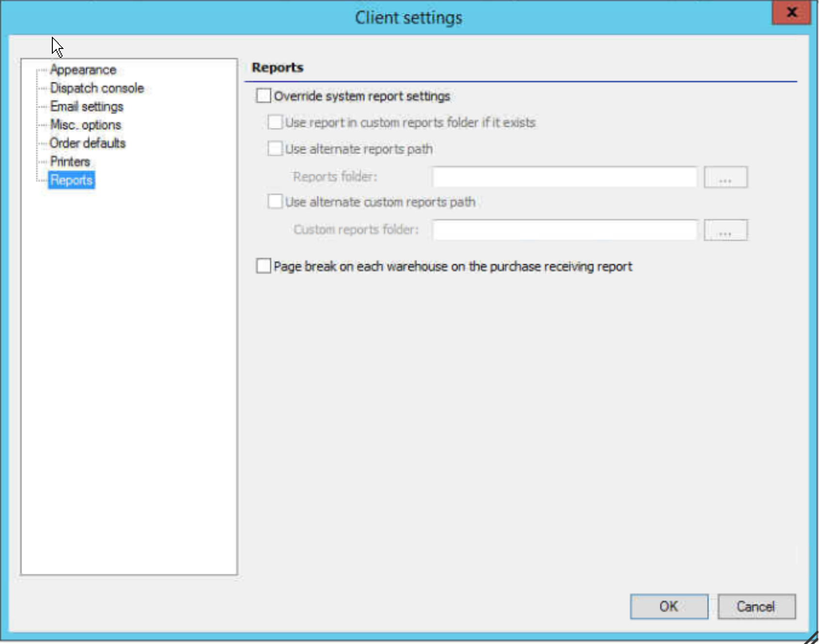
Task: Check Use alternate custom reports path
Action: 275,202
